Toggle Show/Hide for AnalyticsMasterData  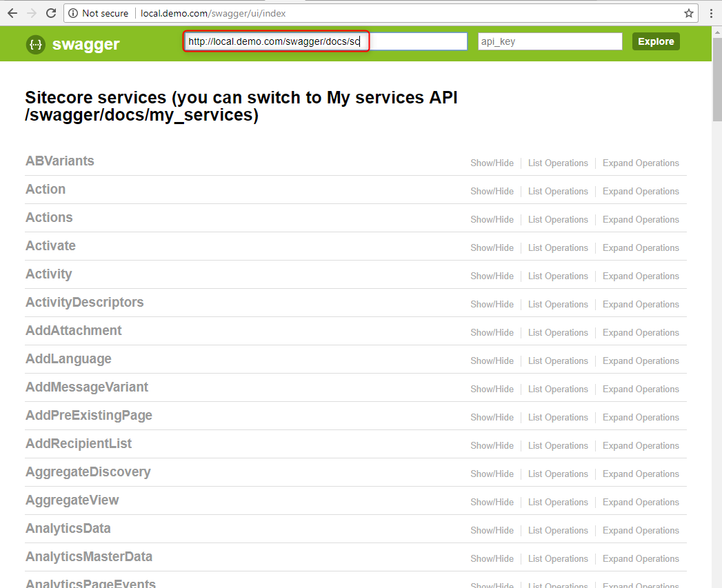[x=492, y=558]
